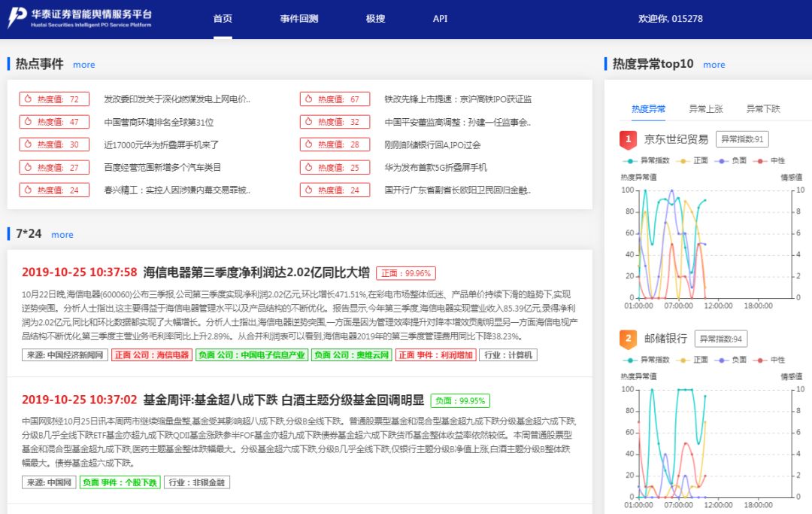Click the 异常指数:91 badge
This screenshot has width=812, height=514.
pos(742,139)
